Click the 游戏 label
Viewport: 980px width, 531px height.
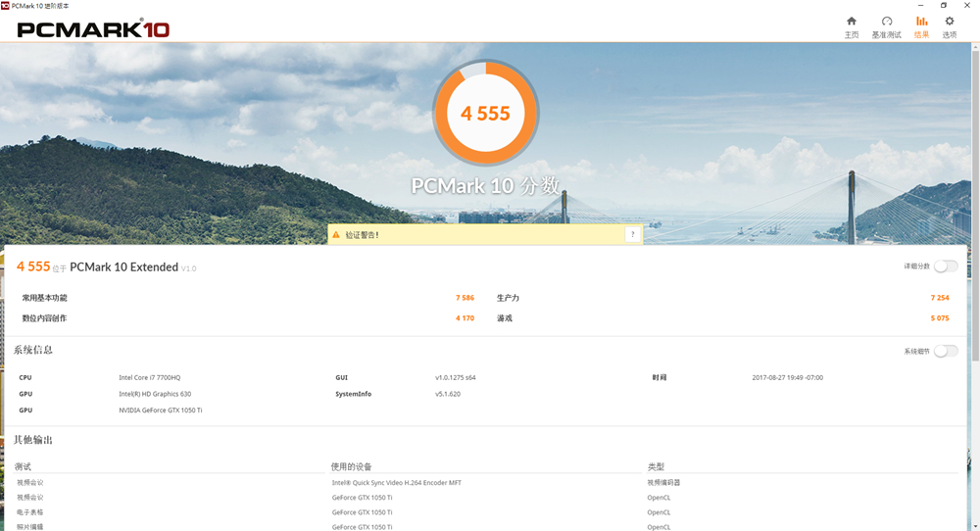click(x=505, y=318)
